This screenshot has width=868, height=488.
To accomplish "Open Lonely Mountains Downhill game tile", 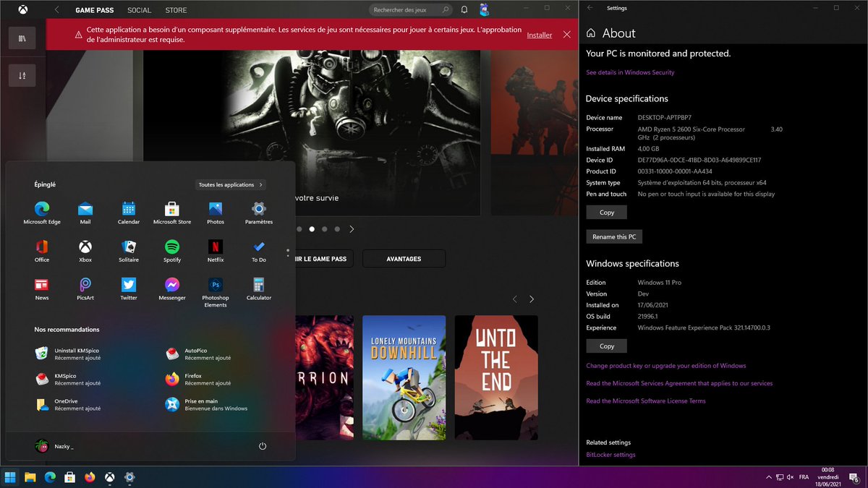I will [x=404, y=377].
